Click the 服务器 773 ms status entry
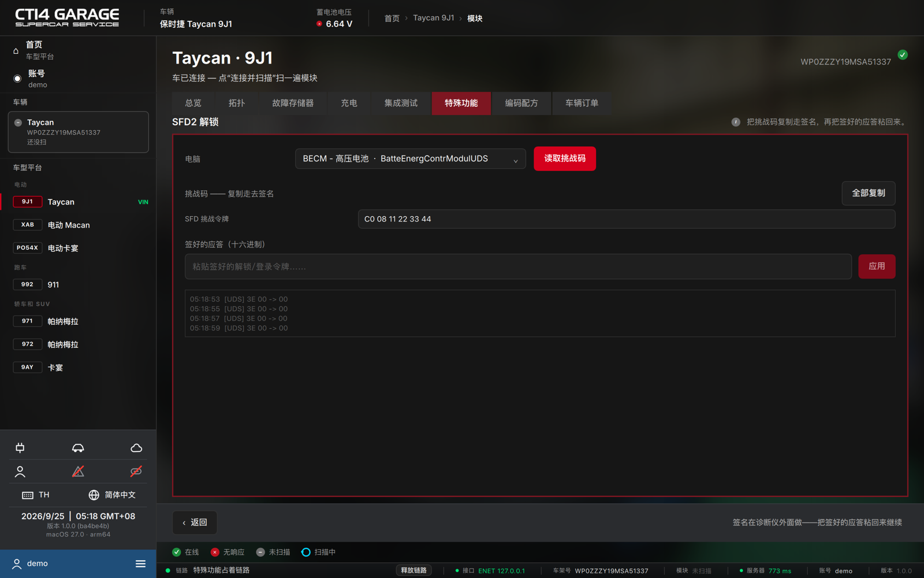The height and width of the screenshot is (578, 924). (x=765, y=571)
